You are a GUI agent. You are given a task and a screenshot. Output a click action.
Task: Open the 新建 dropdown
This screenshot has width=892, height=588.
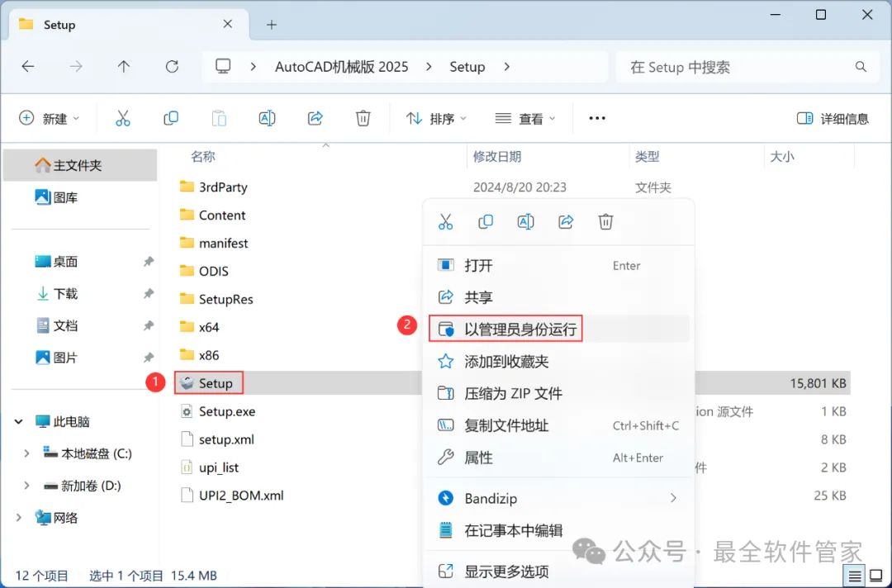click(49, 118)
